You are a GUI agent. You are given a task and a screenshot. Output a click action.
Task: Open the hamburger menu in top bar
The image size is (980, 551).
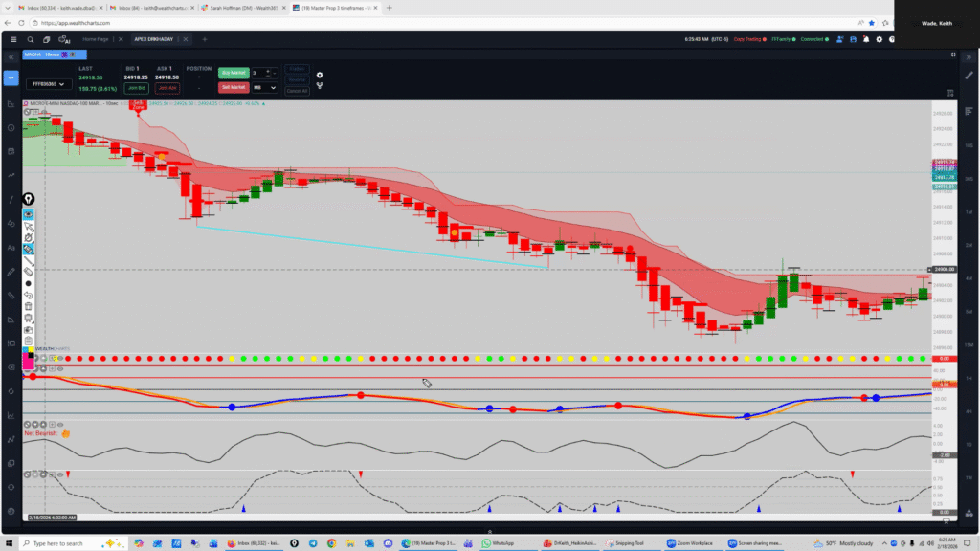(12, 39)
